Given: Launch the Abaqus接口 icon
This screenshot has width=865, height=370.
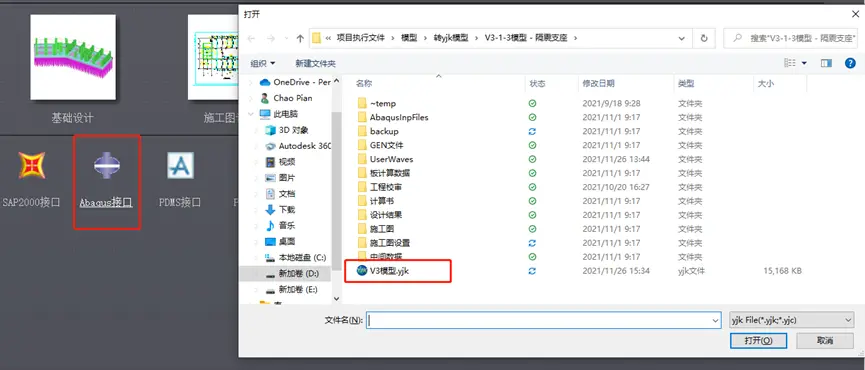Looking at the screenshot, I should click(107, 165).
